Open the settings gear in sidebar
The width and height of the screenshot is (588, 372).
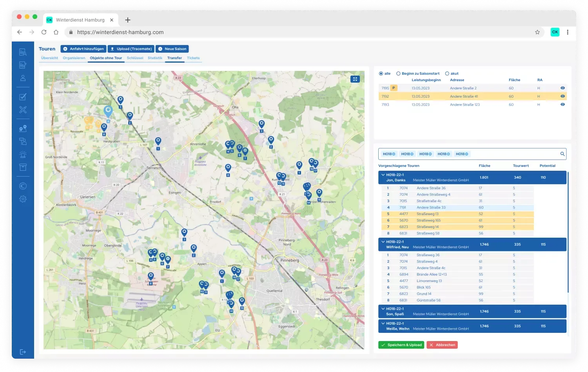point(23,199)
